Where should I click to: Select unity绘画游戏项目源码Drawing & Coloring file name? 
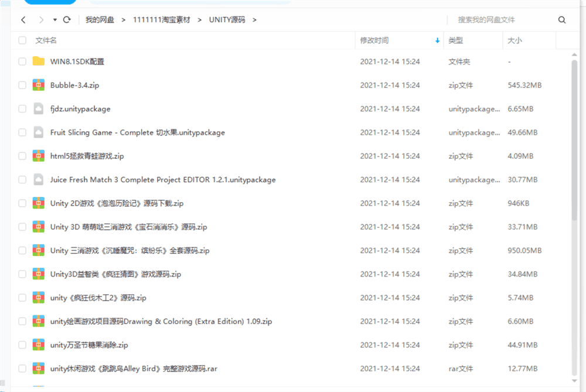[161, 321]
